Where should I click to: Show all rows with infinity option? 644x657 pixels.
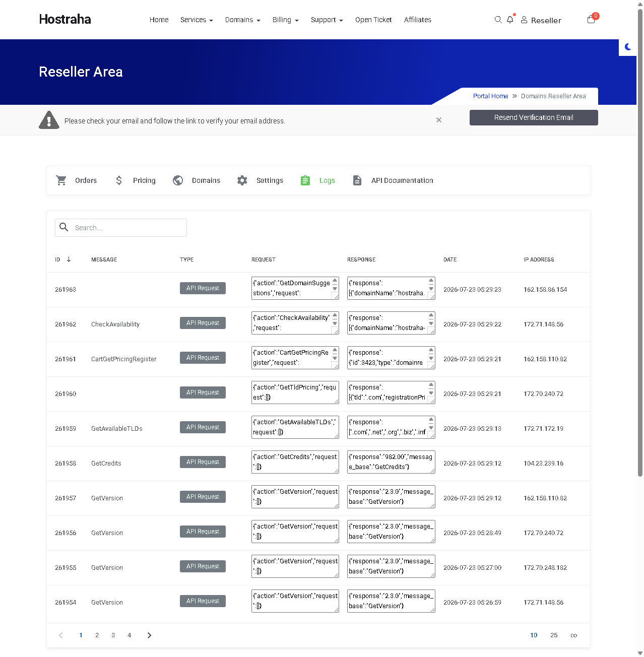point(573,635)
